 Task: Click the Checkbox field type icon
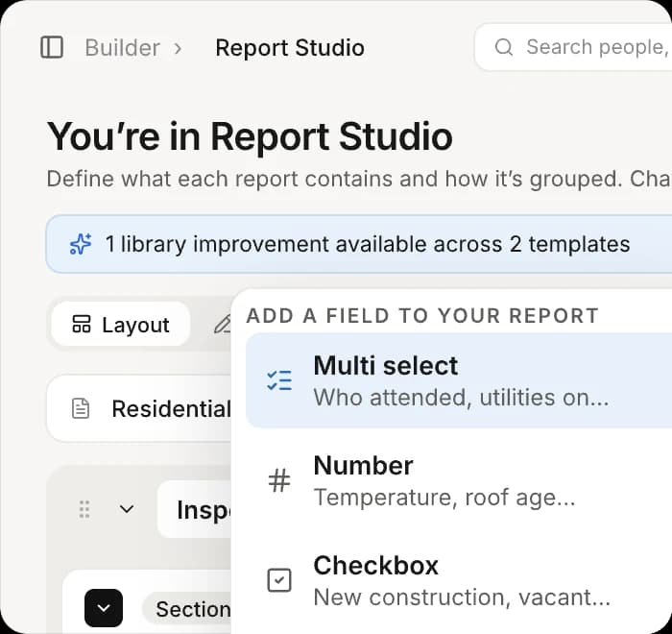pos(279,580)
